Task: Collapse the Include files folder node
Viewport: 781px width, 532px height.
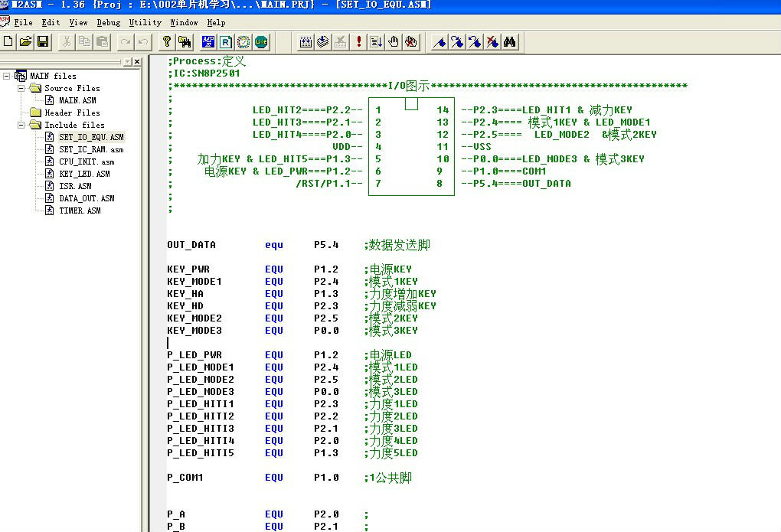Action: [21, 125]
